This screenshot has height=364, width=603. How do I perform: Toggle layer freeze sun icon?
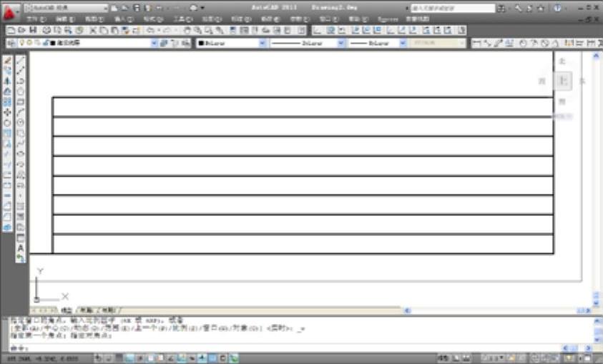coord(29,43)
